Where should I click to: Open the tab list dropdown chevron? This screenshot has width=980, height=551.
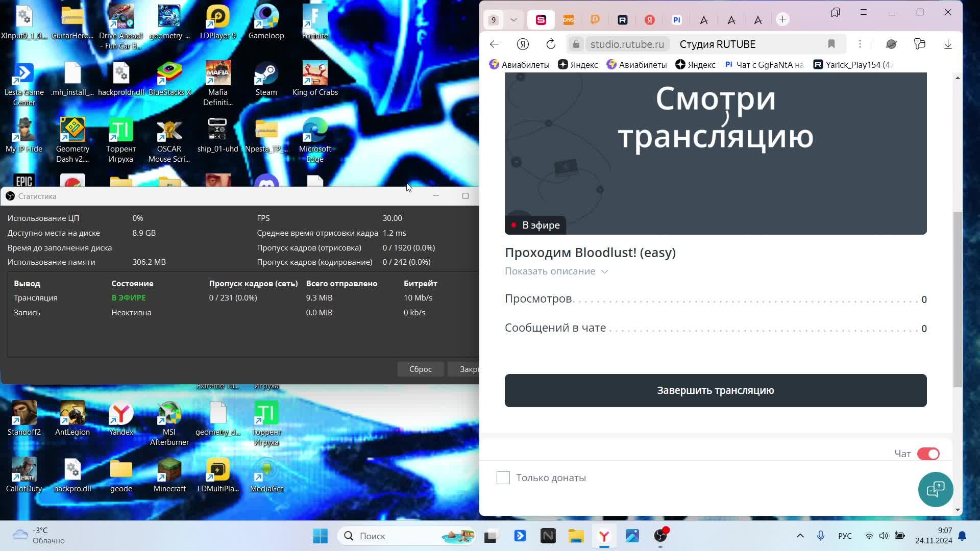[x=513, y=19]
